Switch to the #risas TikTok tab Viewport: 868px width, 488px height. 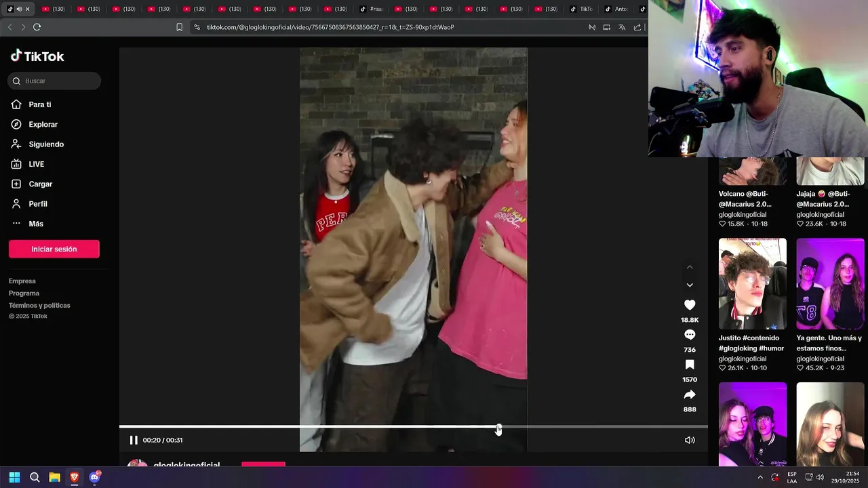click(372, 9)
